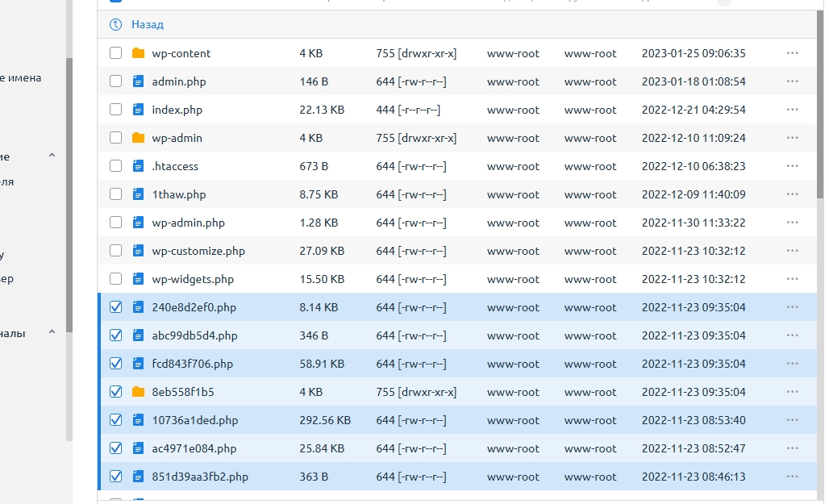Open three-dots menu for 10736a1ded.php

[x=791, y=420]
